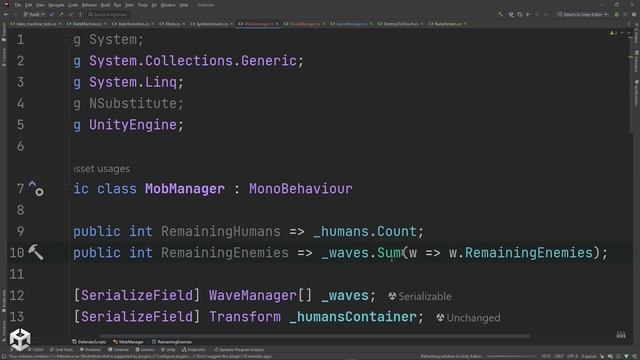640x360 pixels.
Task: Click the Unchanged inlay hint
Action: (x=468, y=318)
